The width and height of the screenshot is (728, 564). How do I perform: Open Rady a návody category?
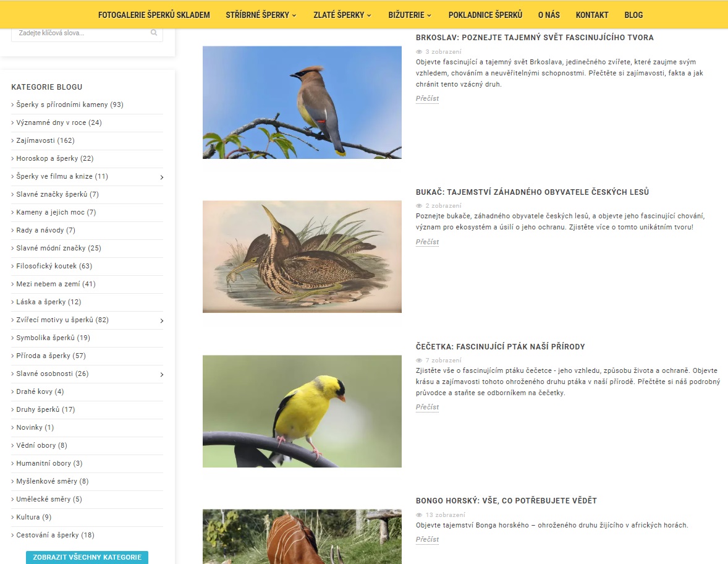click(46, 230)
